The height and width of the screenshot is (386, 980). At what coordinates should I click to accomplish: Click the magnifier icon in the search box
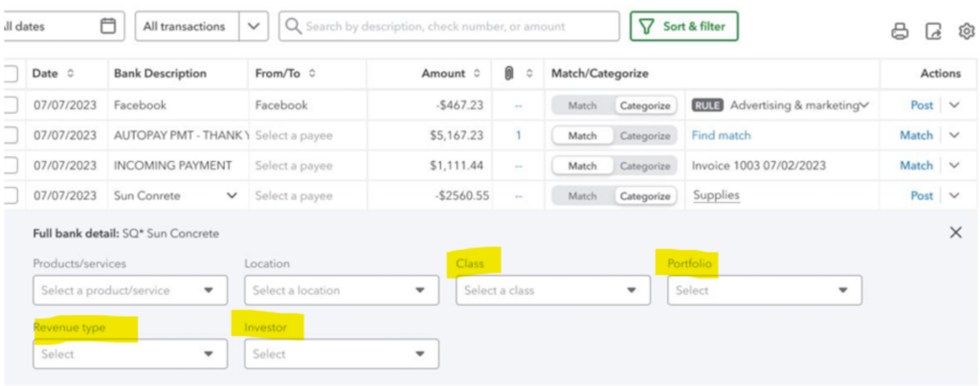[293, 26]
